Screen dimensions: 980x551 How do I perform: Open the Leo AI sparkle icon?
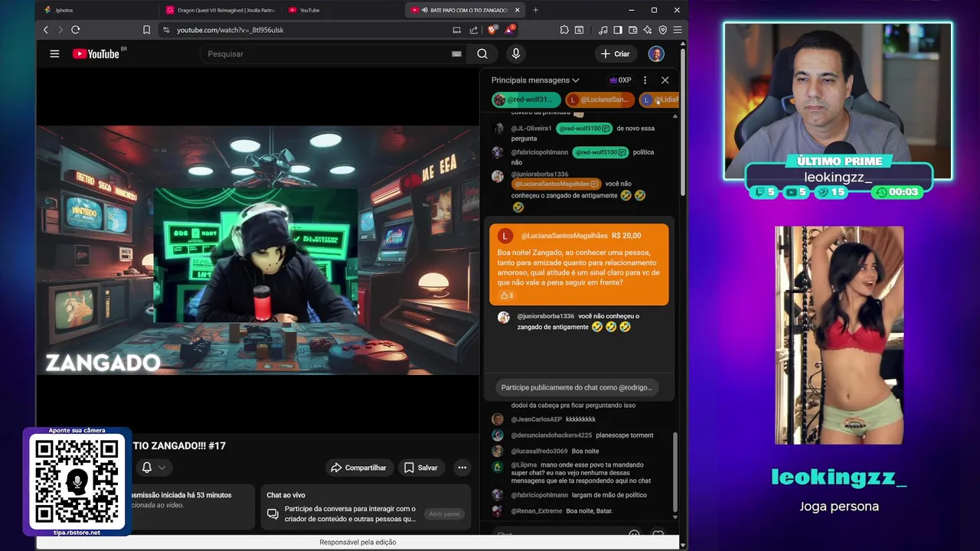tap(648, 30)
